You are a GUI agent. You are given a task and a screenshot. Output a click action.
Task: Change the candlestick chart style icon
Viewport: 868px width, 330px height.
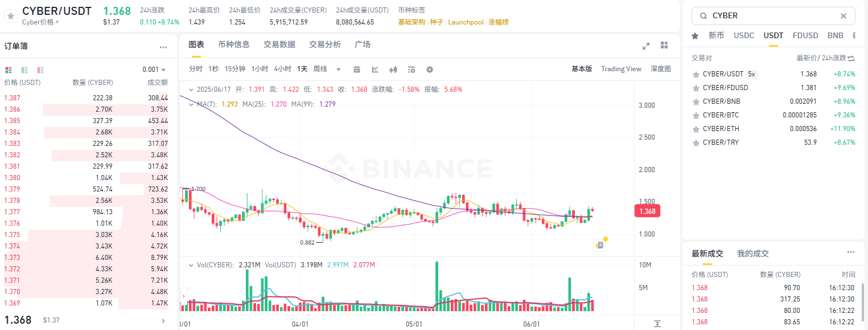(393, 70)
